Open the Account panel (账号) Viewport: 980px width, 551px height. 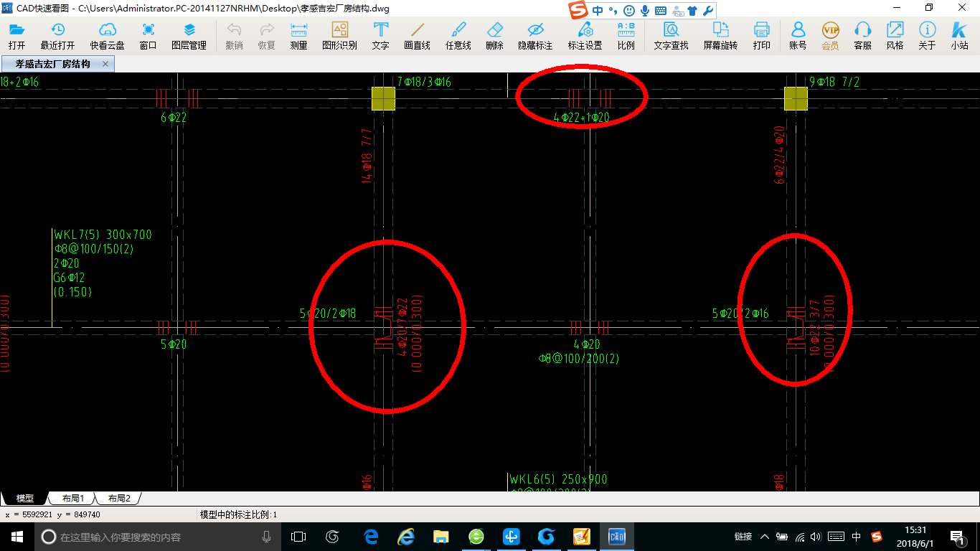pos(798,36)
